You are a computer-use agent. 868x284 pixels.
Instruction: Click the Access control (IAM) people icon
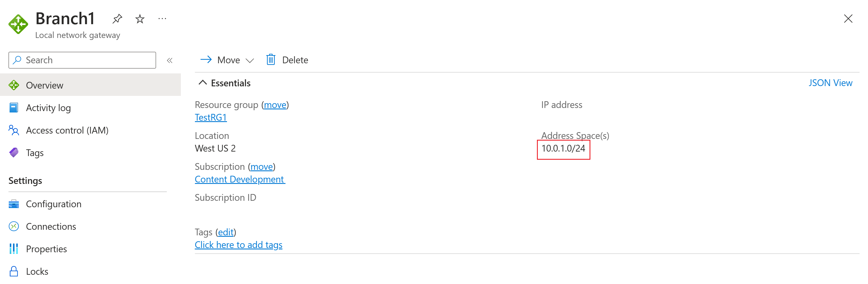click(14, 130)
